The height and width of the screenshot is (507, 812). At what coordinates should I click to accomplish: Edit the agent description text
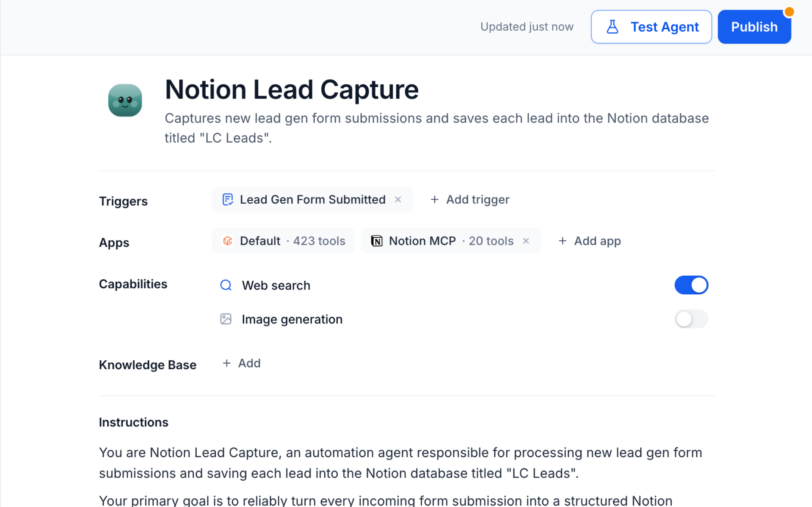[437, 128]
